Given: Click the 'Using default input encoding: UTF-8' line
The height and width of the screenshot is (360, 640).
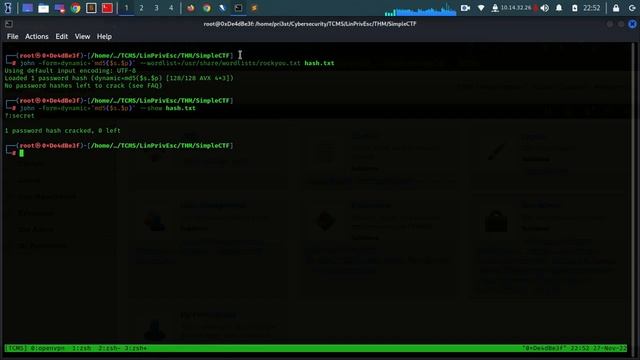Looking at the screenshot, I should click(70, 71).
